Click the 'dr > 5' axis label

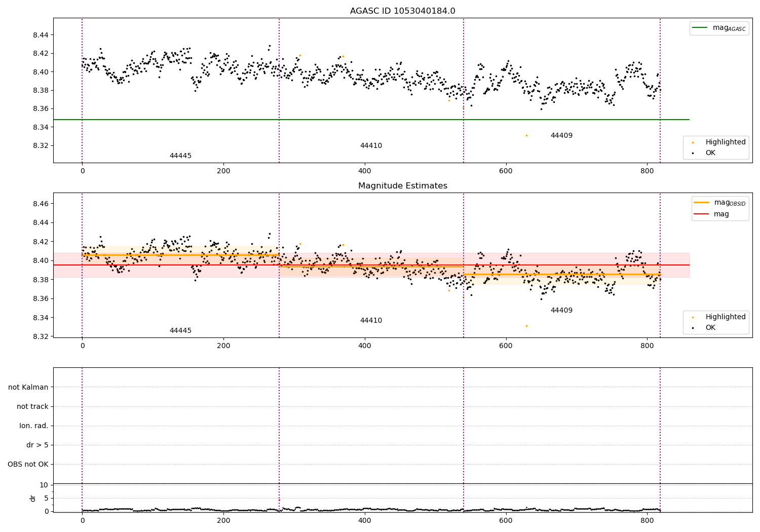click(x=37, y=445)
